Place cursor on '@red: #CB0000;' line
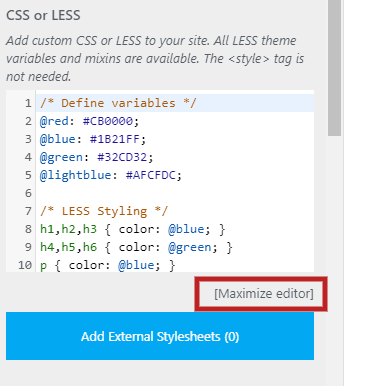This screenshot has height=386, width=371. coord(89,121)
